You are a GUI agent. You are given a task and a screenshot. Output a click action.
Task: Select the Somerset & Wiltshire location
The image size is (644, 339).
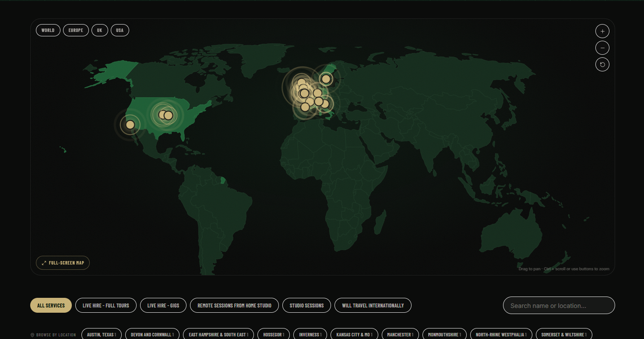[564, 335]
